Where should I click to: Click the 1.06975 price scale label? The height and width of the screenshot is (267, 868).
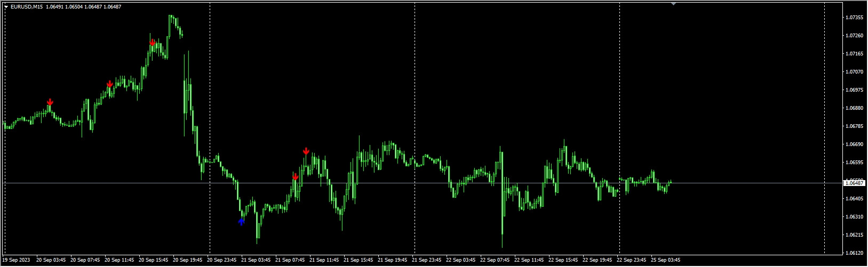click(x=855, y=90)
